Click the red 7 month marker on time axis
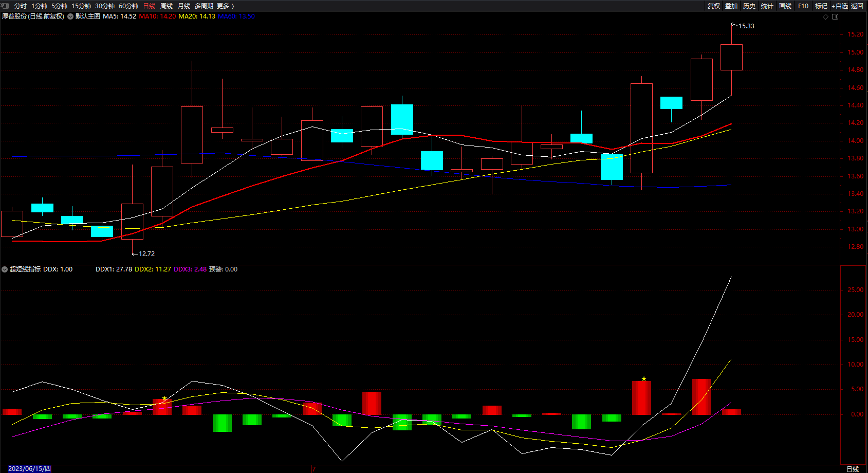Screen dimensions: 868x473 [x=313, y=469]
